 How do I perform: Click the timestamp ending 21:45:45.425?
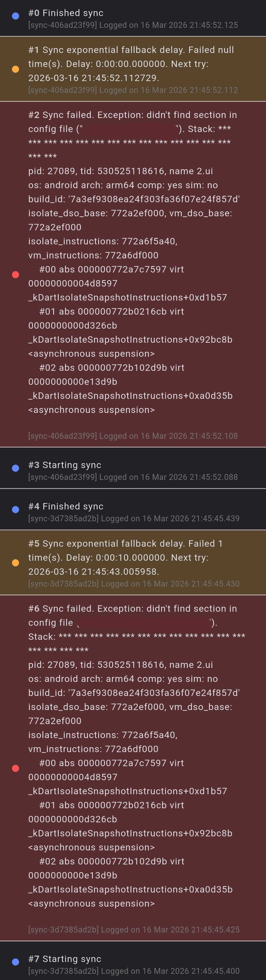click(x=134, y=930)
